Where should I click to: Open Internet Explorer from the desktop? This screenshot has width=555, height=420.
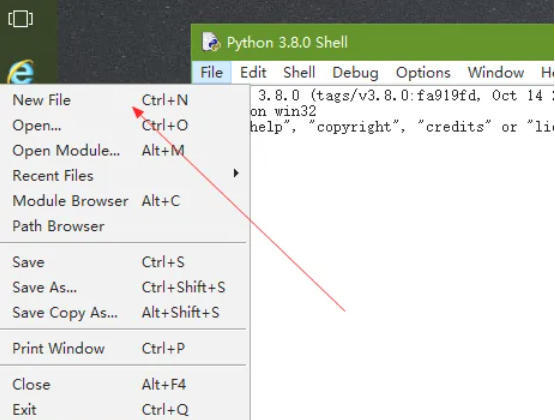[21, 71]
